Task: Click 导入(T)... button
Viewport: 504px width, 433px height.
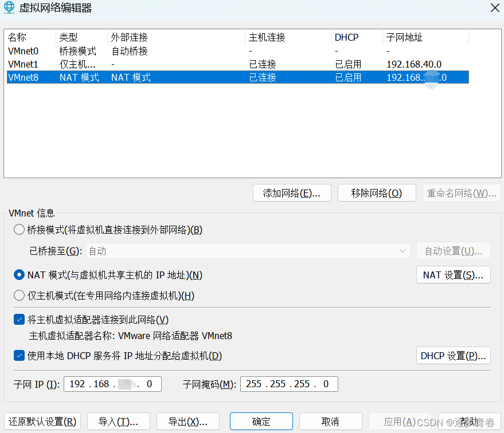Action: pyautogui.click(x=119, y=422)
